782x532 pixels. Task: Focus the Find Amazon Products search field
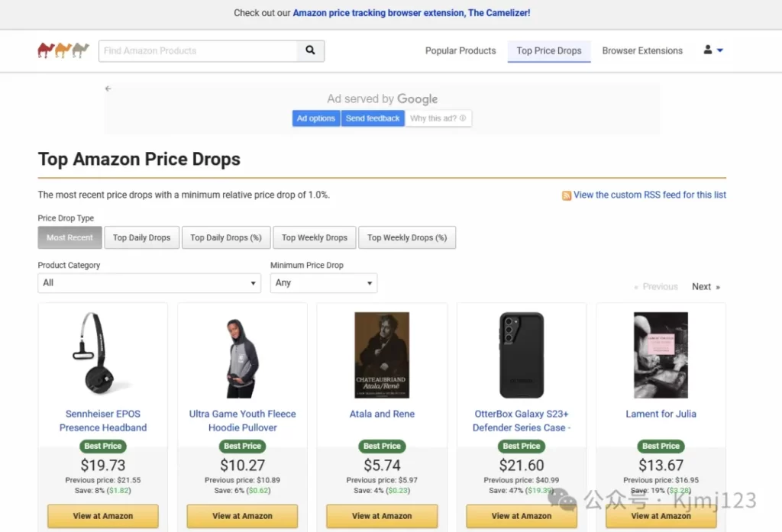[x=198, y=51]
